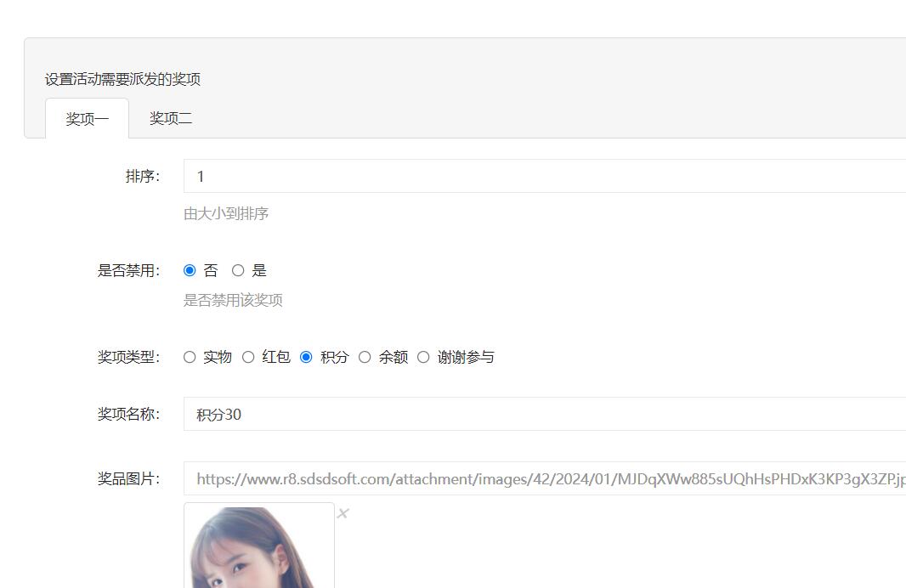
Task: Click the prize image thumbnail
Action: click(259, 546)
